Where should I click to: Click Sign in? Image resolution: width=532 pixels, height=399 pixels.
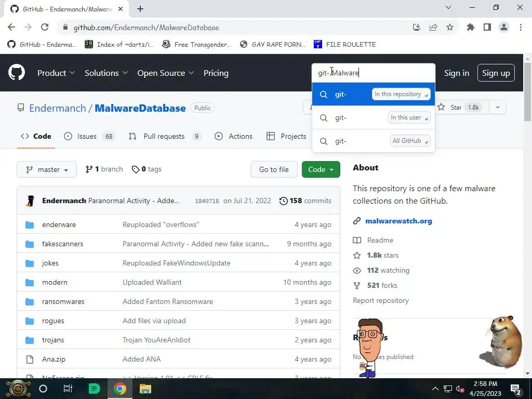click(x=457, y=73)
